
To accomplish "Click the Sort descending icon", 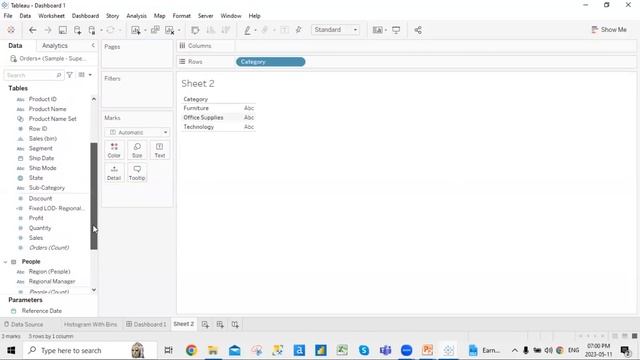I will (x=225, y=30).
